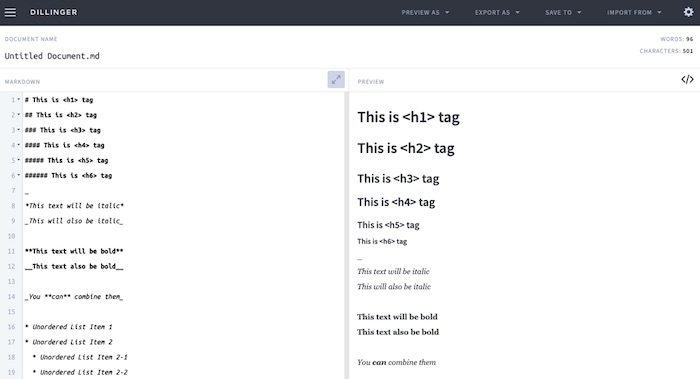This screenshot has height=379, width=700.
Task: Toggle the editor fullscreen expand icon
Action: coord(336,79)
